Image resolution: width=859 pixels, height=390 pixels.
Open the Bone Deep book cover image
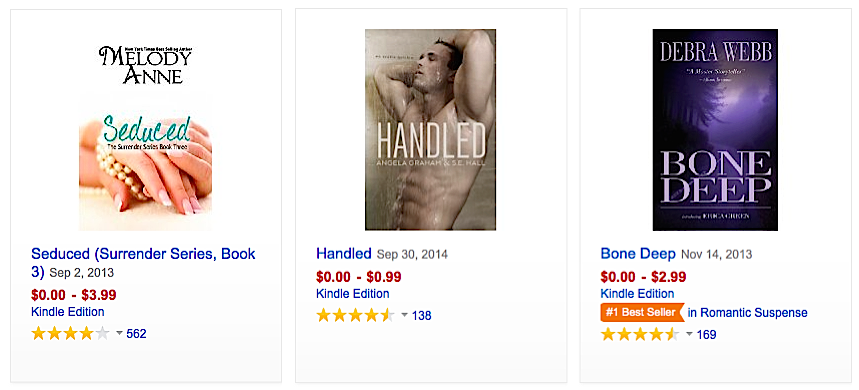(715, 129)
